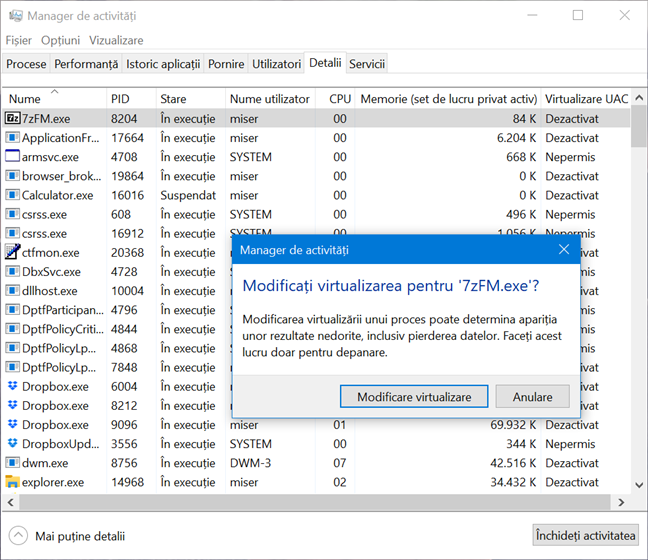This screenshot has height=560, width=648.
Task: Click the ApplicationFr... process icon
Action: [12, 138]
